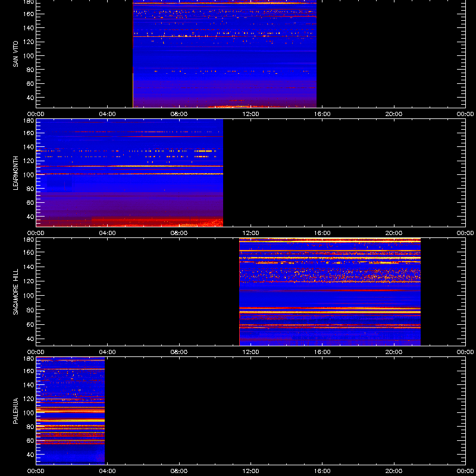The image size is (476, 476).
Task: Click the 180 frequency tick on Learmonth axis
Action: click(29, 121)
